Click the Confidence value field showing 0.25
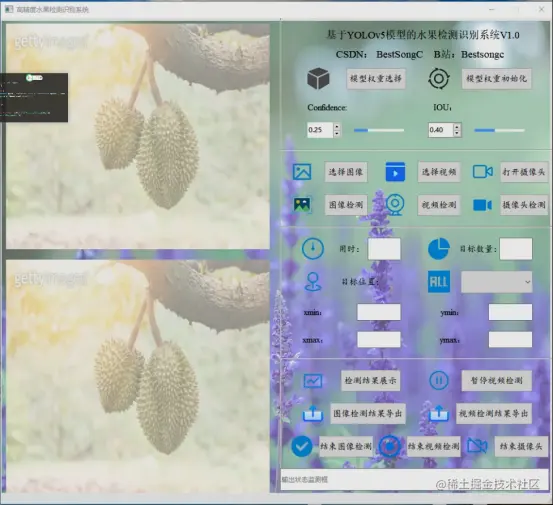This screenshot has width=554, height=505. (x=320, y=130)
